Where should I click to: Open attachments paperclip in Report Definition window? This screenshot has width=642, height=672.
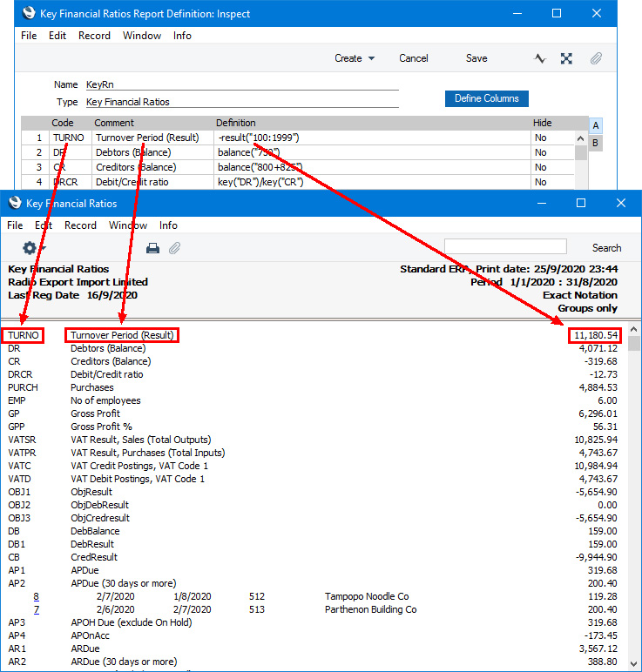[596, 58]
